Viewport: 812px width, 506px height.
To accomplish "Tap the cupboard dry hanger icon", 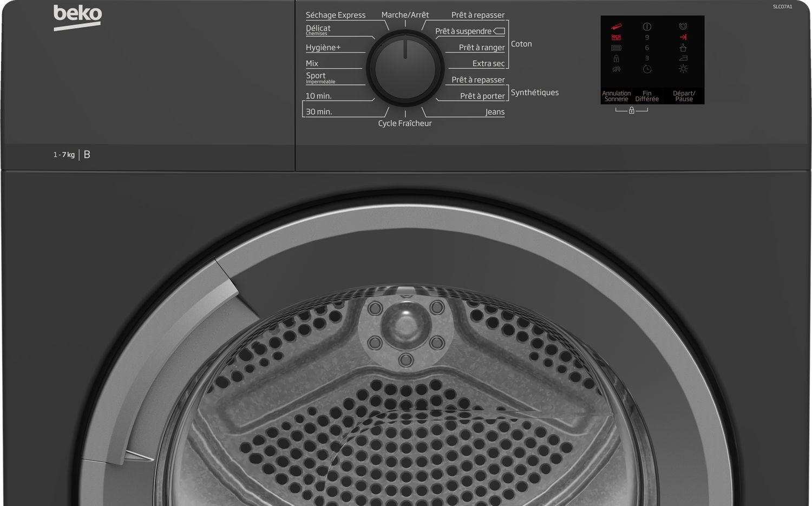I will (683, 48).
